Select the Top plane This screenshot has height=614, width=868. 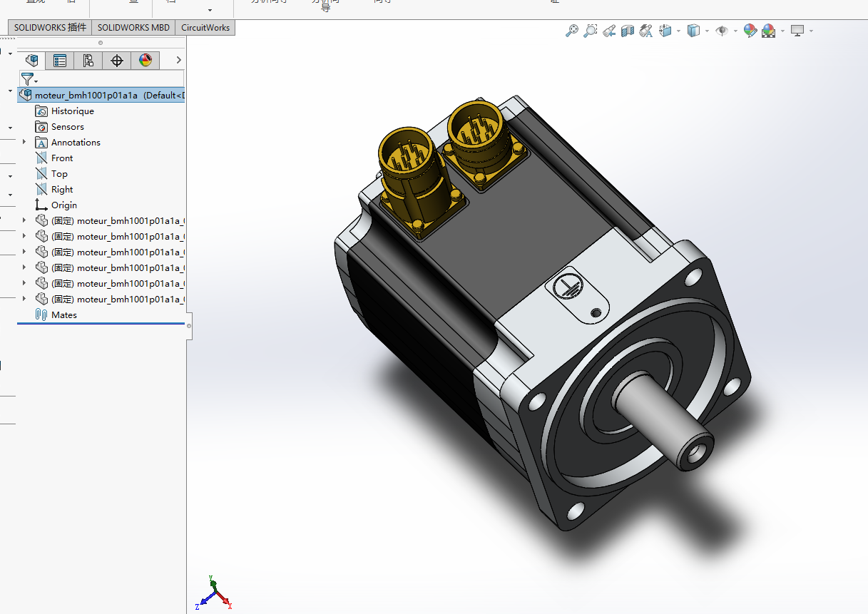51,174
